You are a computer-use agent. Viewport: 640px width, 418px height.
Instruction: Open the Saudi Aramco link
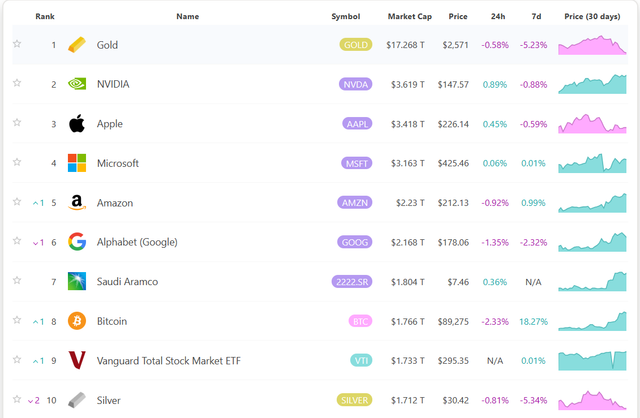127,282
